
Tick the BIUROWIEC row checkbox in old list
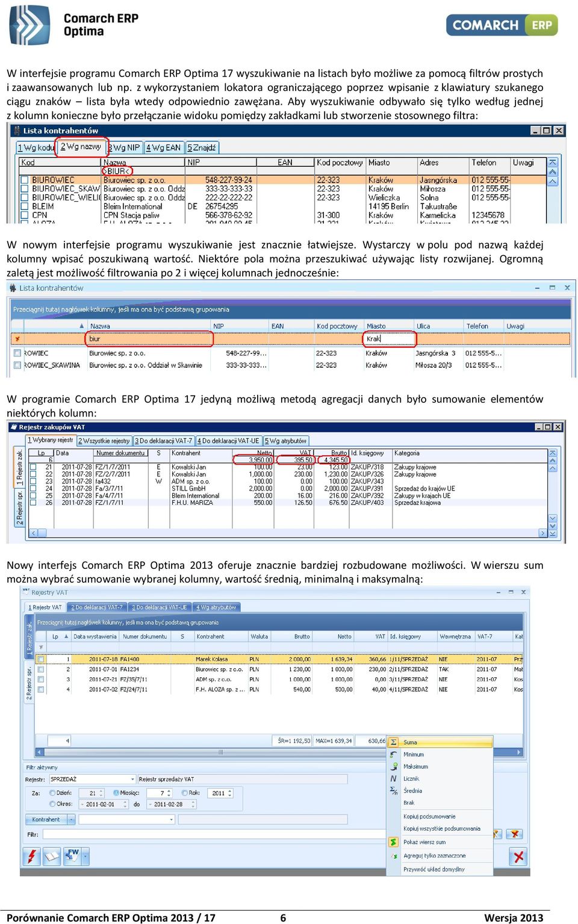(x=25, y=179)
